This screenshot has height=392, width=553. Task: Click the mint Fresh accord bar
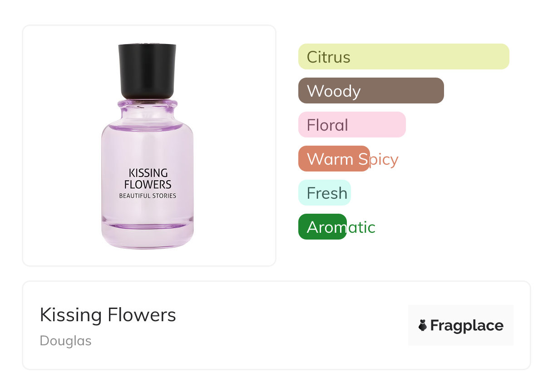pos(325,193)
